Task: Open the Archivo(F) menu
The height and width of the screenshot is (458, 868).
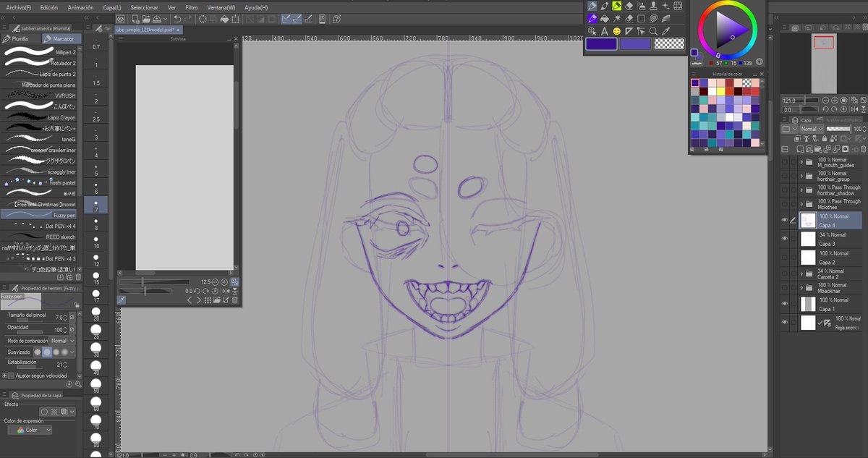Action: click(x=19, y=7)
